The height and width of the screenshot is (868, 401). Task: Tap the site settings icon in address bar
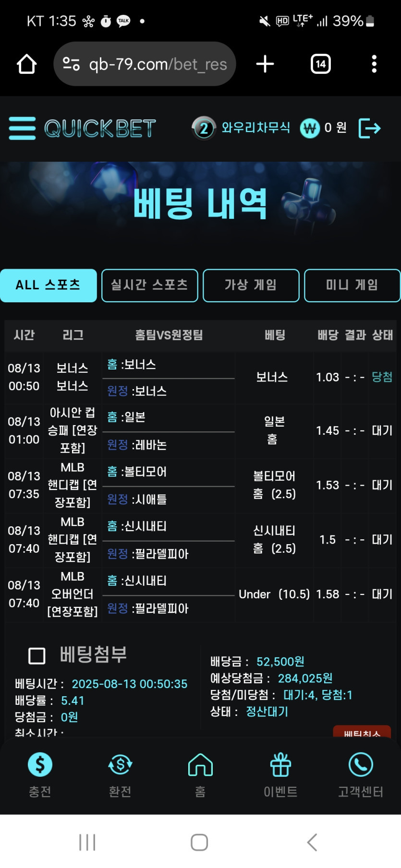point(71,64)
